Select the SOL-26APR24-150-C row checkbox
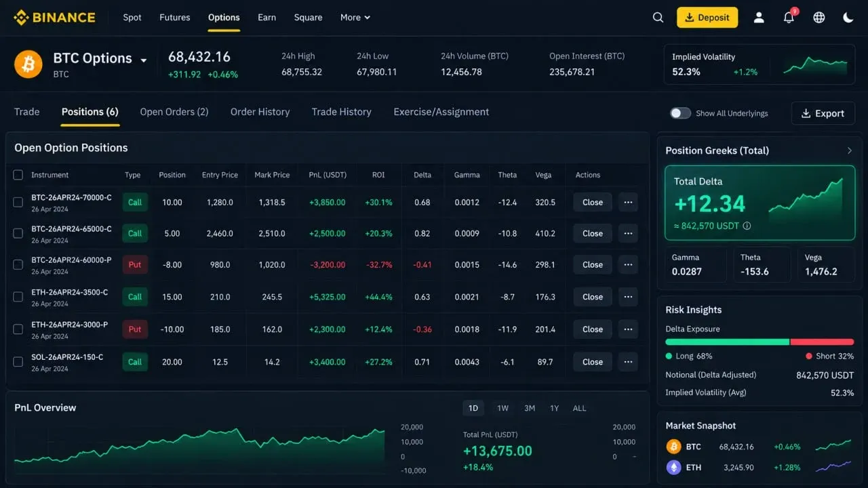 [x=18, y=362]
